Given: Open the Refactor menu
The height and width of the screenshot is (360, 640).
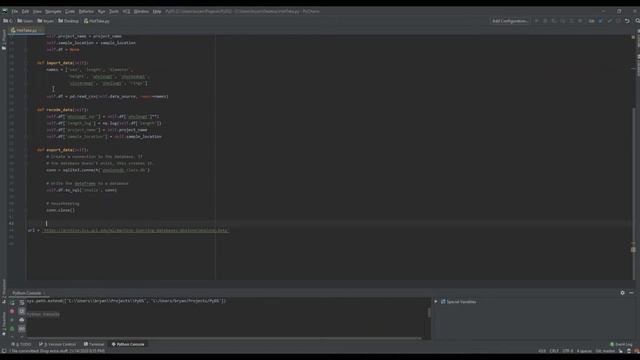Looking at the screenshot, I should point(86,11).
